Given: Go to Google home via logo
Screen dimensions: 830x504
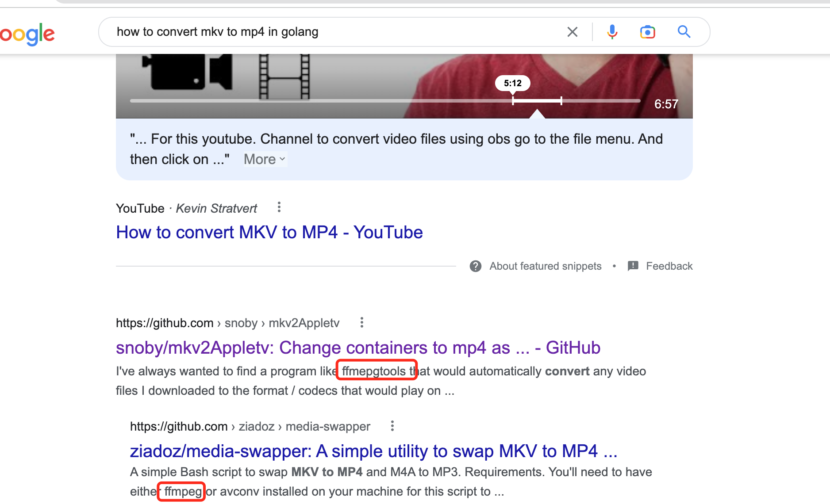Looking at the screenshot, I should [27, 34].
